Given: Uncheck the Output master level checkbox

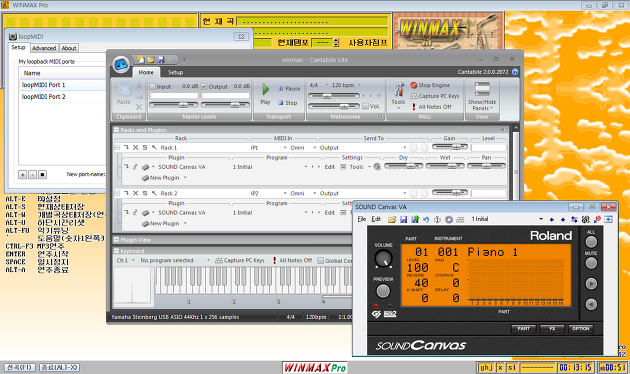Looking at the screenshot, I should [x=204, y=86].
